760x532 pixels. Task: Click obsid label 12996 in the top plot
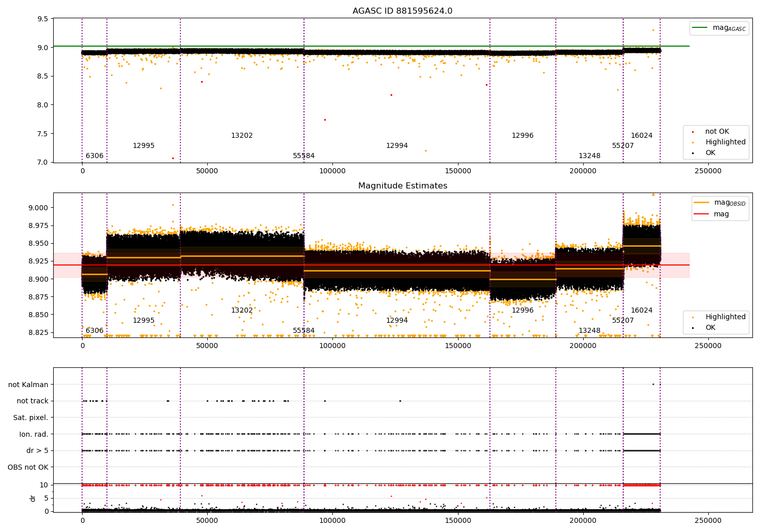coord(522,136)
